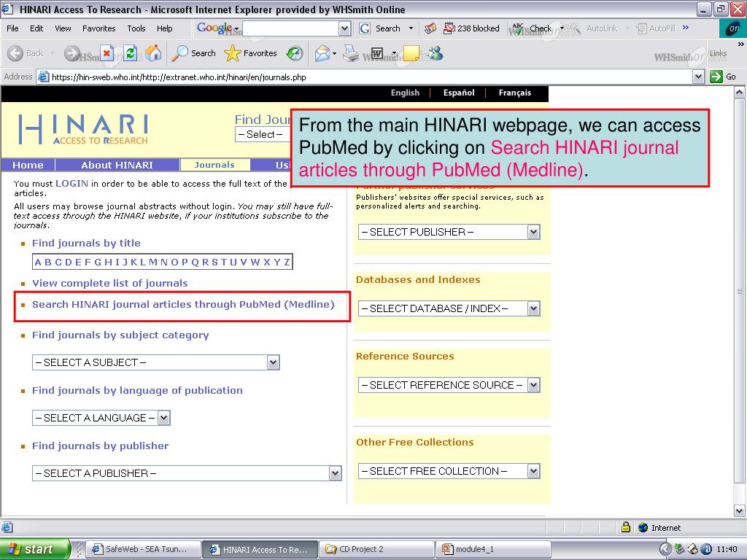Click the page scrollbar up arrow
Viewport: 747px width, 560px height.
tap(740, 93)
